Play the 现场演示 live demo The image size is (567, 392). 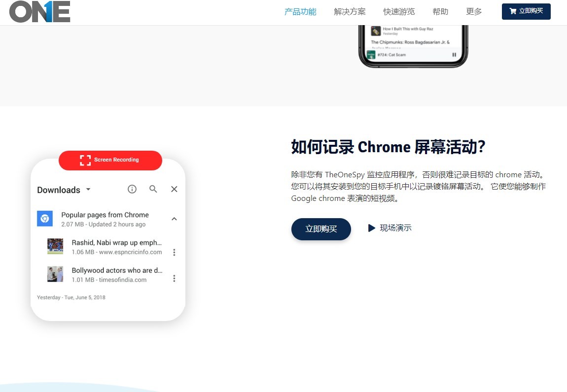click(x=390, y=228)
